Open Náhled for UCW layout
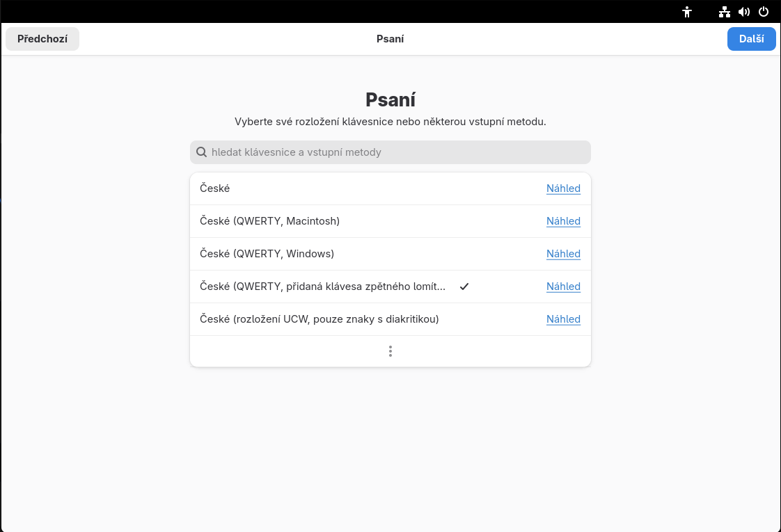Image resolution: width=781 pixels, height=532 pixels. [x=563, y=319]
